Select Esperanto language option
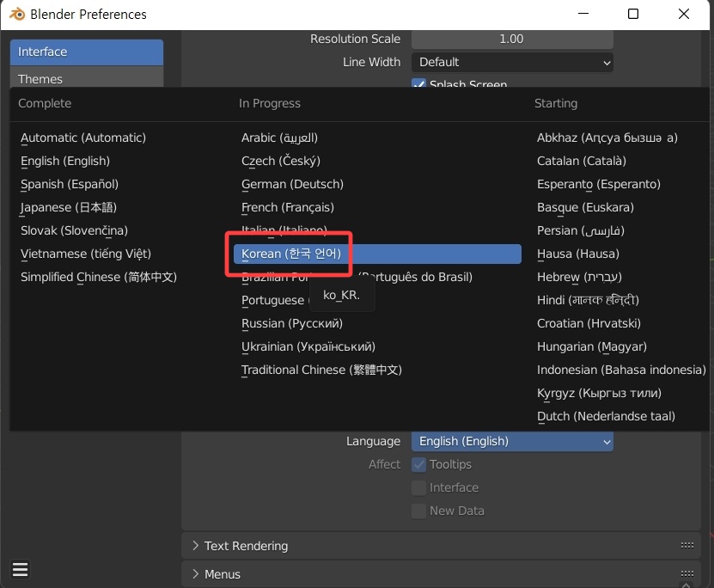Viewport: 714px width, 588px height. [599, 184]
